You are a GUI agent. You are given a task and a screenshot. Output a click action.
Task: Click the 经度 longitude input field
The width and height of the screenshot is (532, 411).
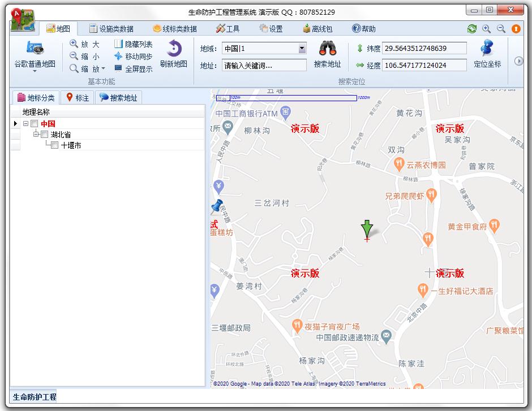pyautogui.click(x=424, y=65)
